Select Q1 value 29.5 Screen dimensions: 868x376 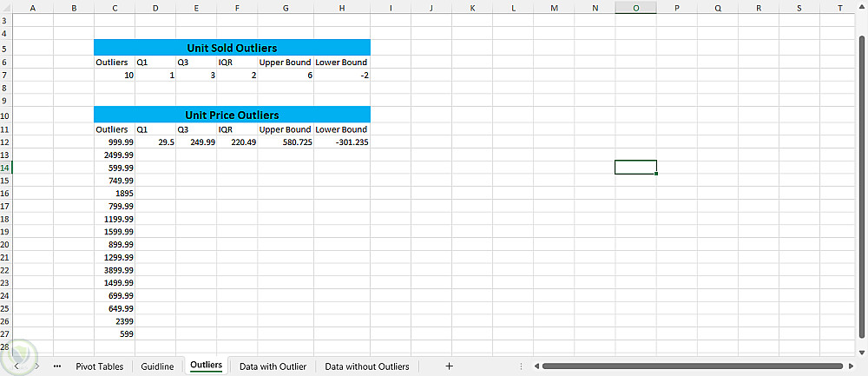pos(155,142)
